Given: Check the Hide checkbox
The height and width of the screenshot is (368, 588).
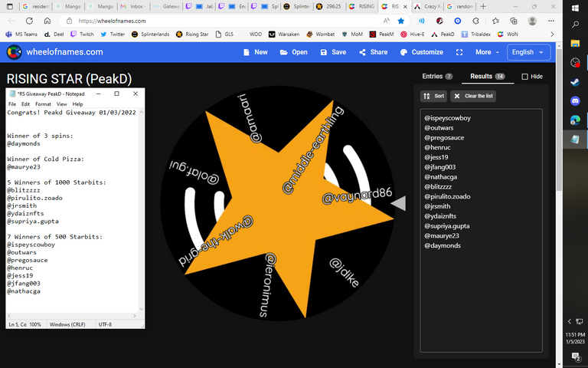Looking at the screenshot, I should click(x=524, y=77).
